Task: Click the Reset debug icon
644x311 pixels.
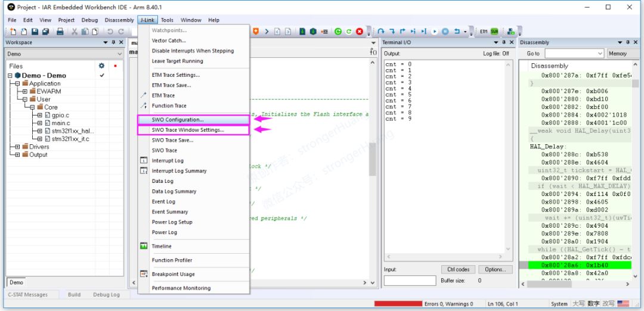Action: pyautogui.click(x=457, y=32)
